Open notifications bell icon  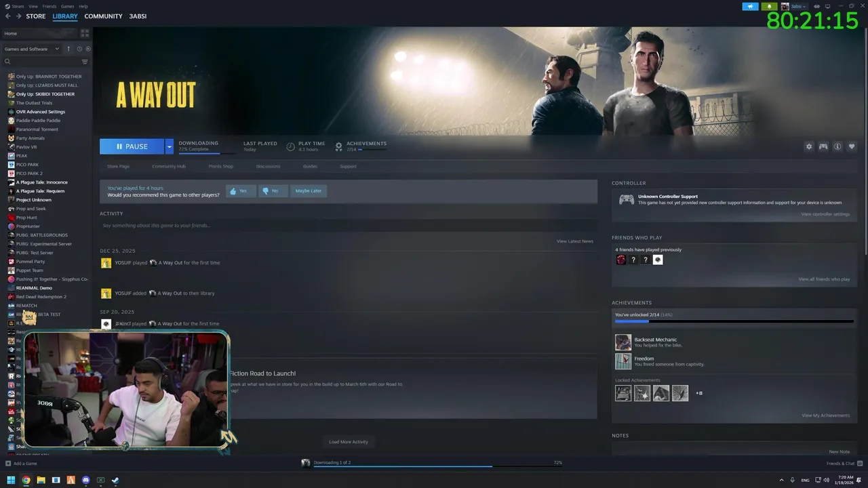[770, 6]
